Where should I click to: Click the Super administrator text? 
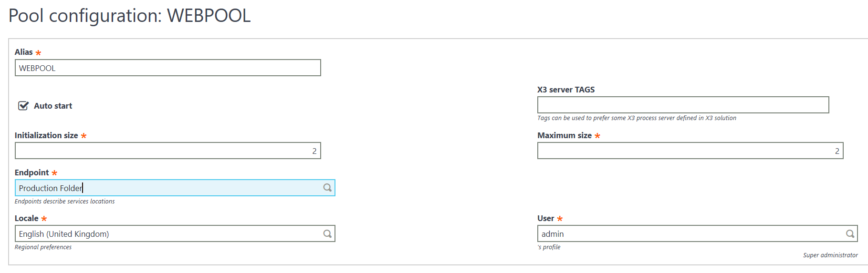point(830,255)
